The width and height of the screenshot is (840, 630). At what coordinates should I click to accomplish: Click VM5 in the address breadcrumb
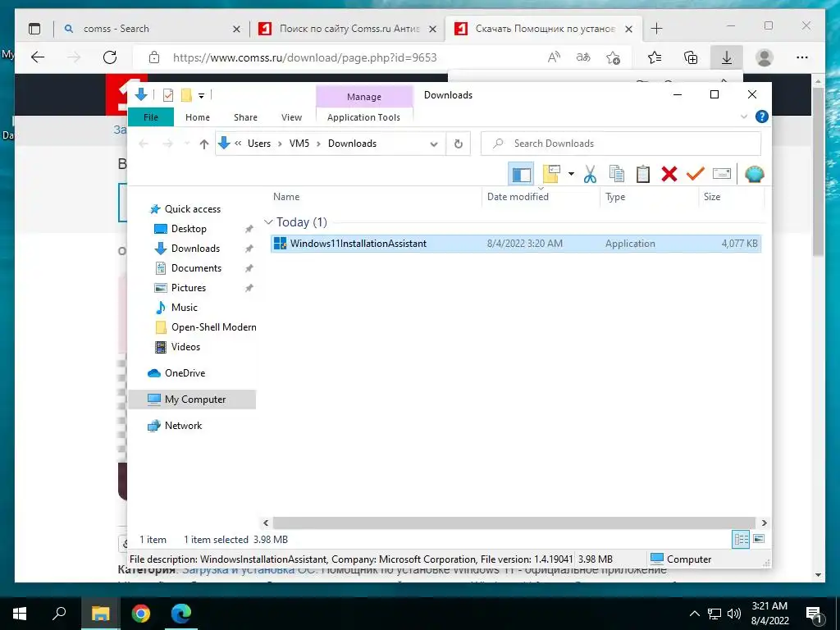(x=299, y=144)
